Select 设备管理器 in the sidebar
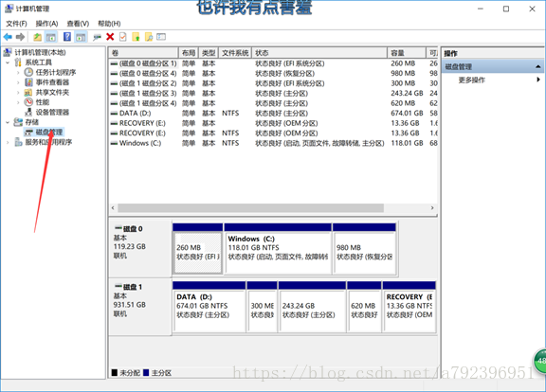This screenshot has width=546, height=392. [52, 112]
